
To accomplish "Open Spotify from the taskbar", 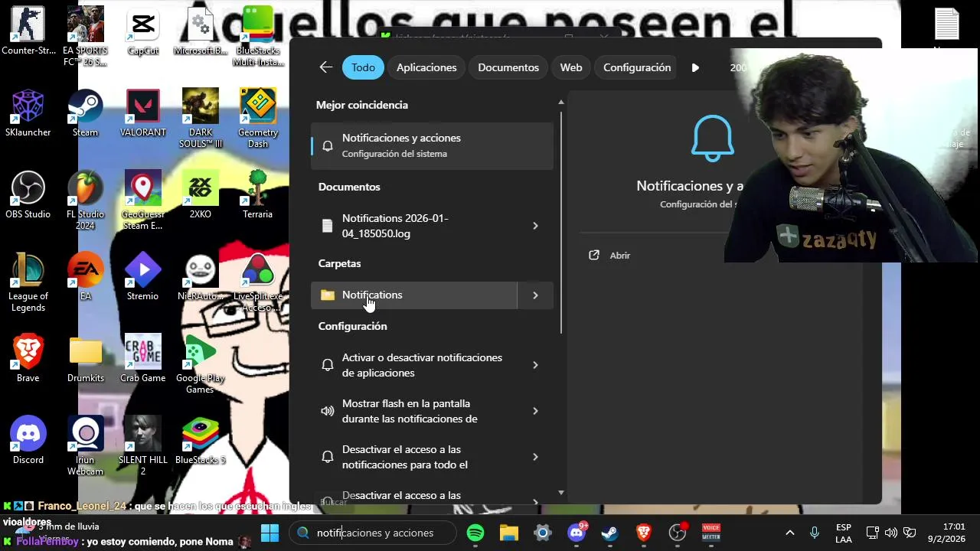I will [475, 533].
